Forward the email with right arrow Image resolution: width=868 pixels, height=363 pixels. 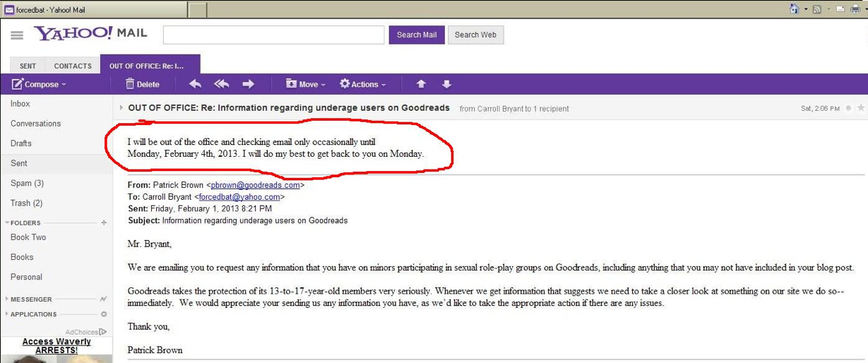click(248, 84)
